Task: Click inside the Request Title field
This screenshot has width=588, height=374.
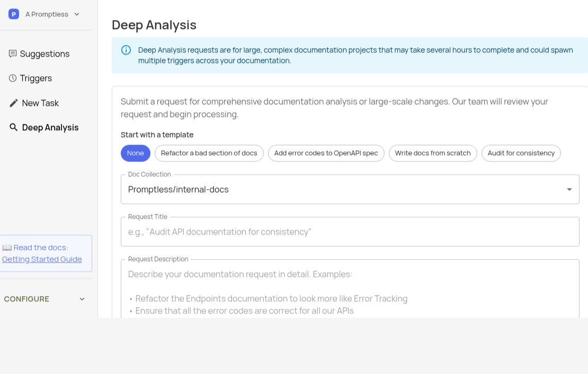Action: [350, 231]
